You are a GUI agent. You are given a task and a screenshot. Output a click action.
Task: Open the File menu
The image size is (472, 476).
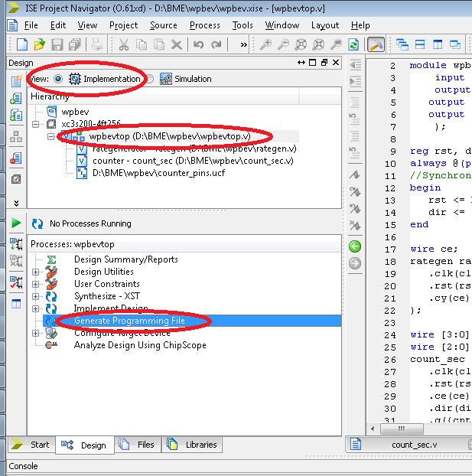coord(31,25)
